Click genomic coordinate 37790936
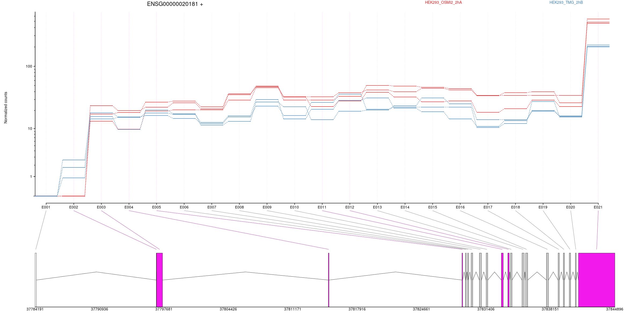Viewport: 644px width, 322px height. coord(99,309)
